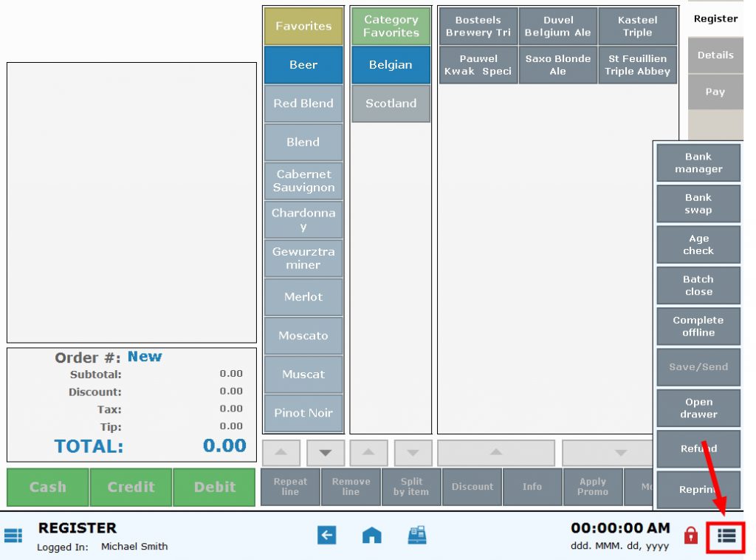The width and height of the screenshot is (756, 560).
Task: Pay with the Debit button
Action: (x=215, y=487)
